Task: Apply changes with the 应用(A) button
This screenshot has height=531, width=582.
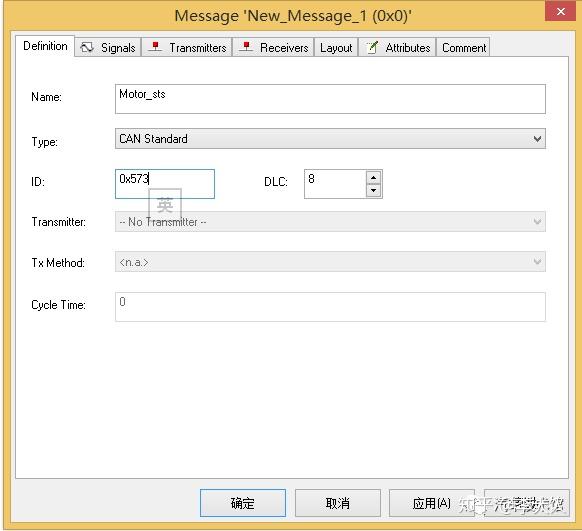Action: click(x=432, y=503)
